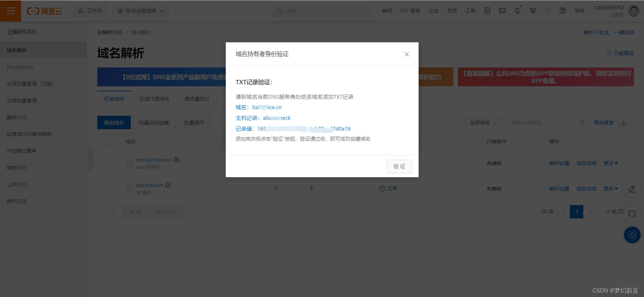Open the shopping cart
644x297 pixels.
532,11
